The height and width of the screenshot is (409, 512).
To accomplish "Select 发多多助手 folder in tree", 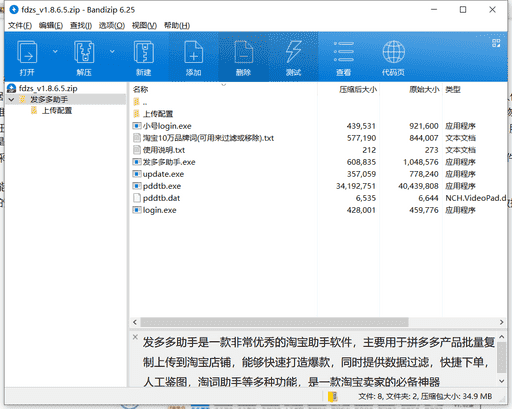I will tap(49, 99).
